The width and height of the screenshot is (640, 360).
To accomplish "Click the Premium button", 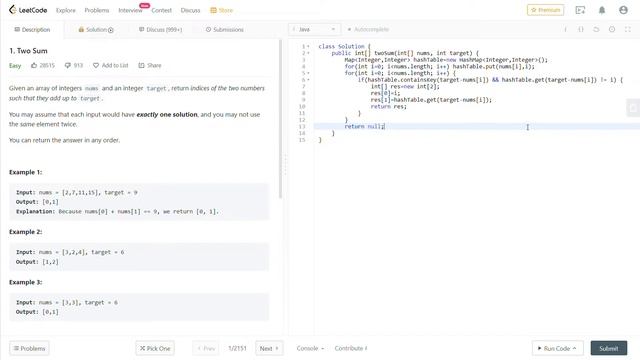I will pyautogui.click(x=545, y=10).
